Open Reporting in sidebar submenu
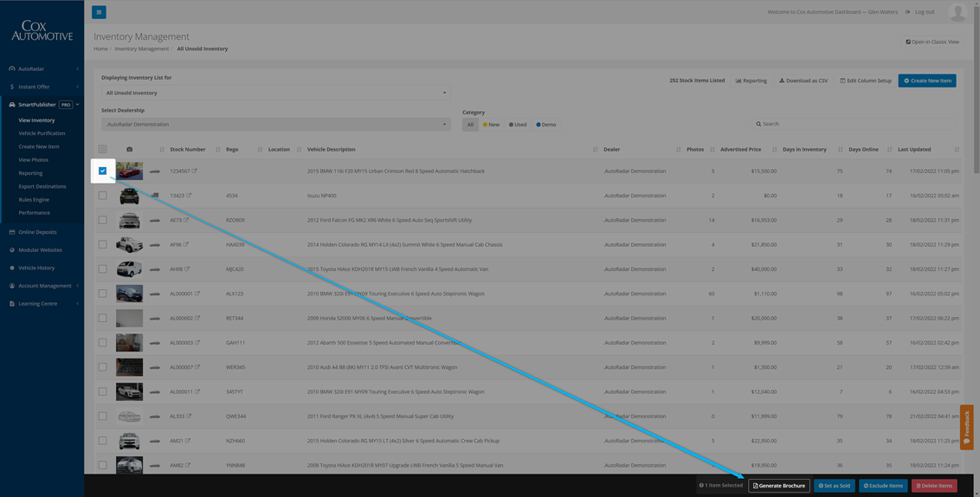980x497 pixels. (30, 173)
